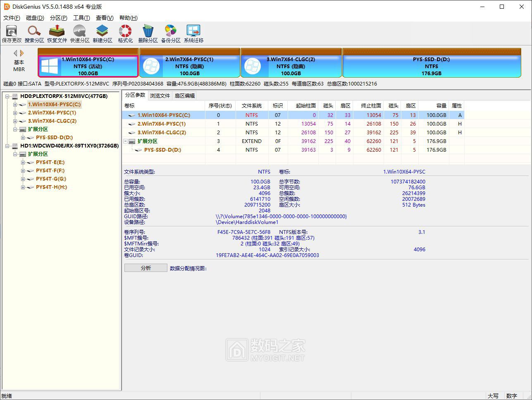Image resolution: width=532 pixels, height=400 pixels.
Task: Click the GUID路径 volume path value
Action: pos(281,217)
